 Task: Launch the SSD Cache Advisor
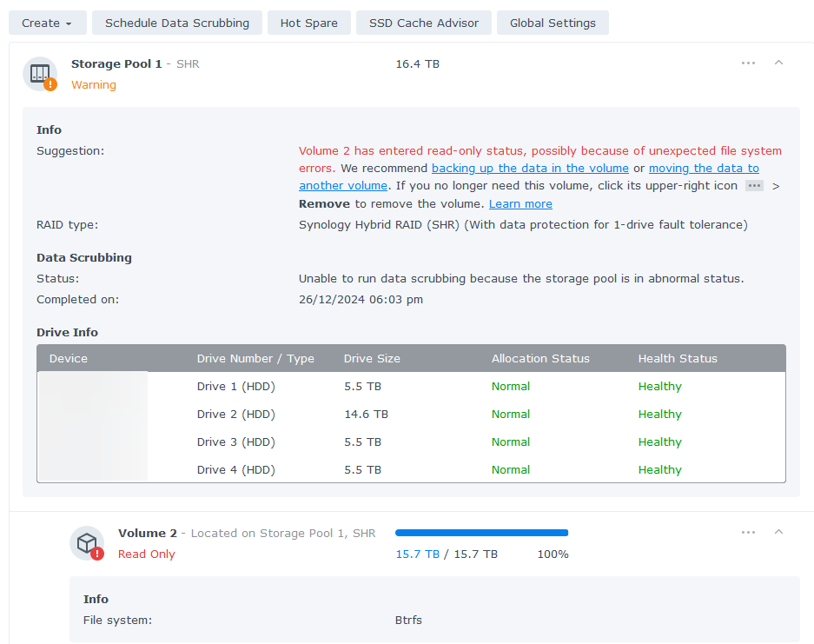(423, 23)
